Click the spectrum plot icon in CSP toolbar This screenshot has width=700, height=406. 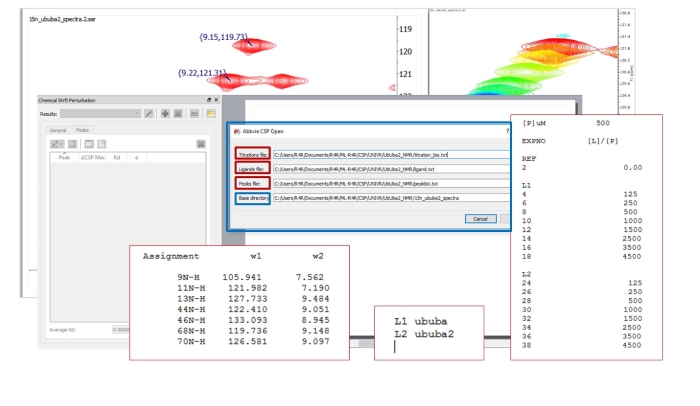click(x=196, y=114)
